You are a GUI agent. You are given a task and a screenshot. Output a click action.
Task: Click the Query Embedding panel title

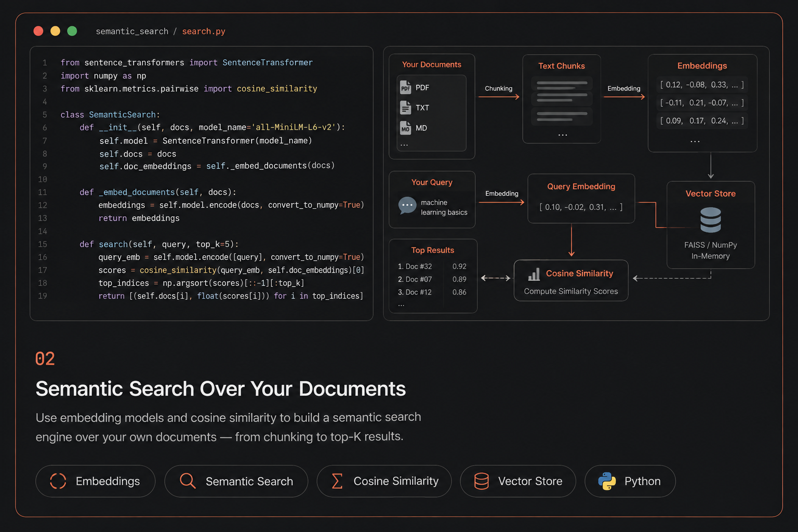(581, 187)
